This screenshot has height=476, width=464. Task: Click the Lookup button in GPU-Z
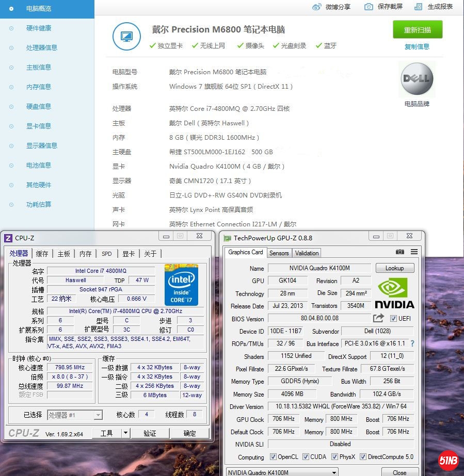coord(395,268)
